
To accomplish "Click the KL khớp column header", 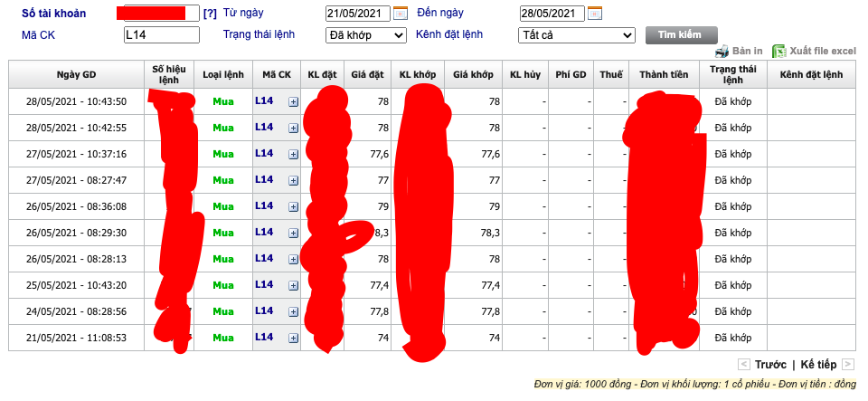I will click(x=417, y=74).
